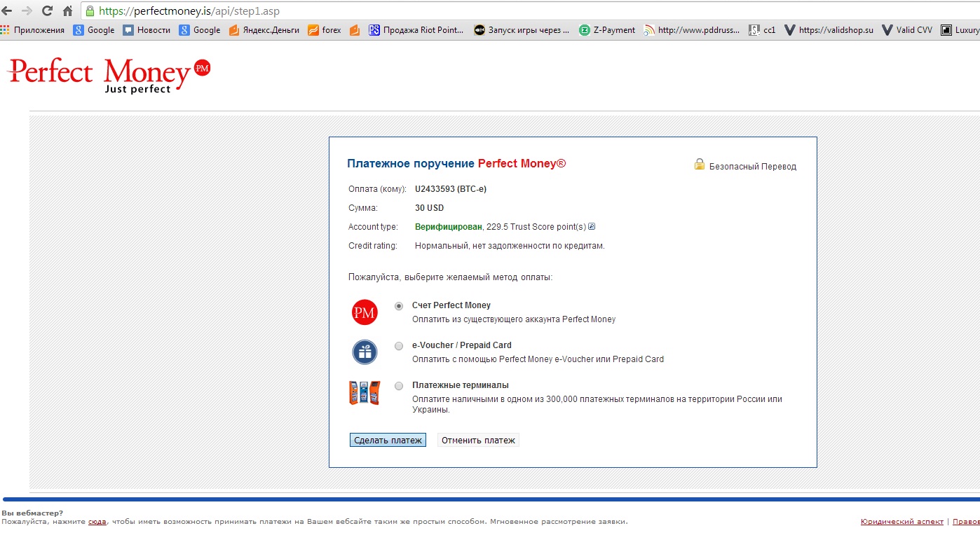
Task: Reload the page with the refresh icon
Action: pos(48,11)
